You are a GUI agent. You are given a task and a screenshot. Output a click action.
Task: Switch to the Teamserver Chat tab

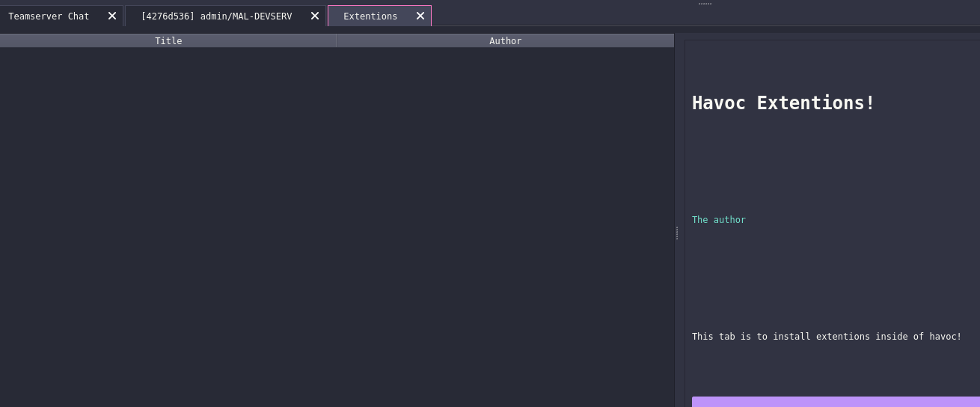(x=49, y=16)
